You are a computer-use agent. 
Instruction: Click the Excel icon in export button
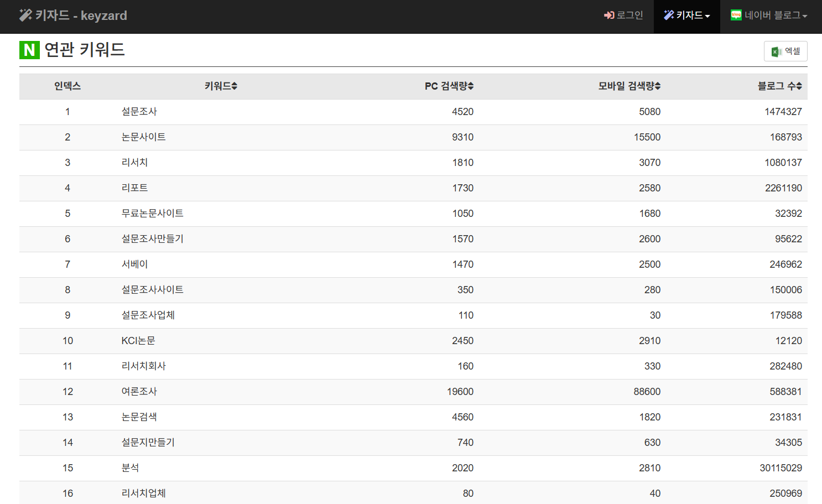coord(776,51)
